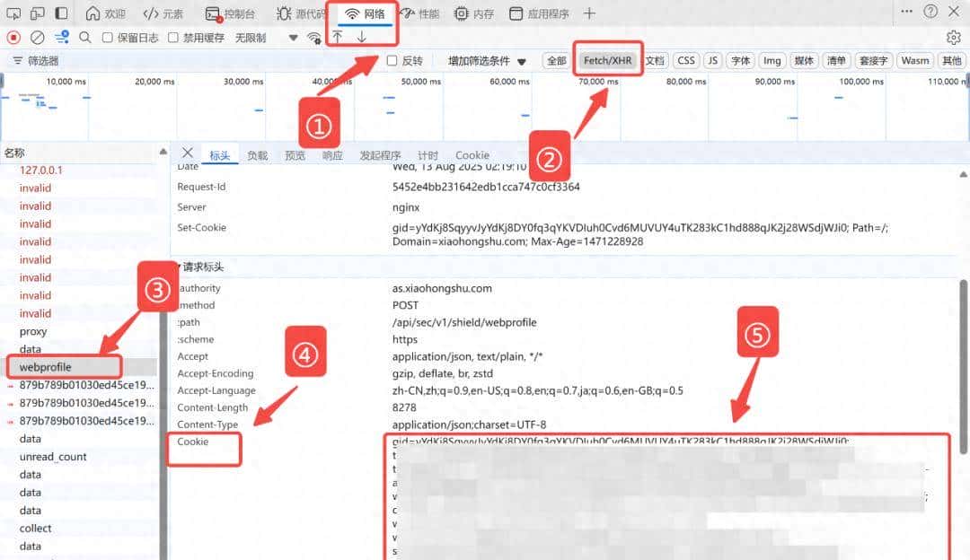Select the All (全部) filter button
The width and height of the screenshot is (970, 560).
556,60
